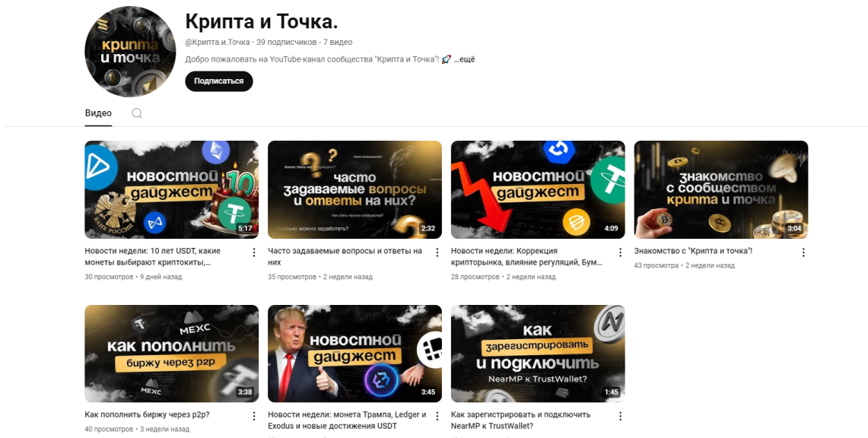Select the Видео tab
Viewport: 868px width, 438px height.
[98, 113]
